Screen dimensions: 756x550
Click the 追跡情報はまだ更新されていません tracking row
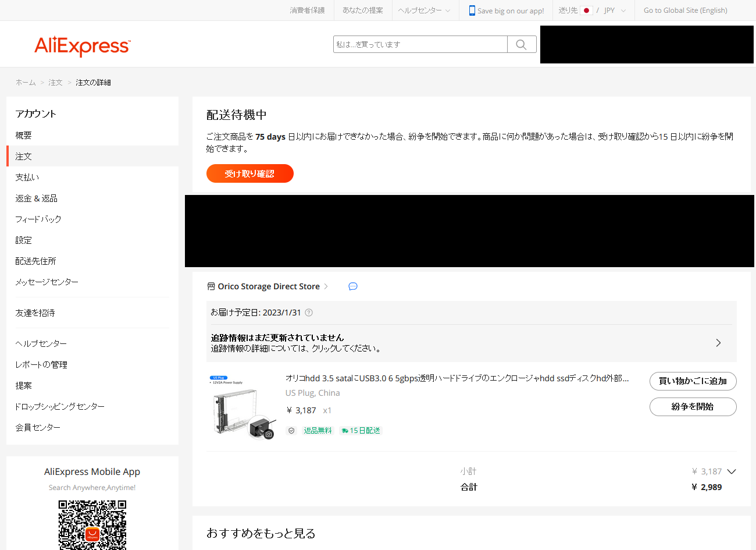pyautogui.click(x=472, y=343)
